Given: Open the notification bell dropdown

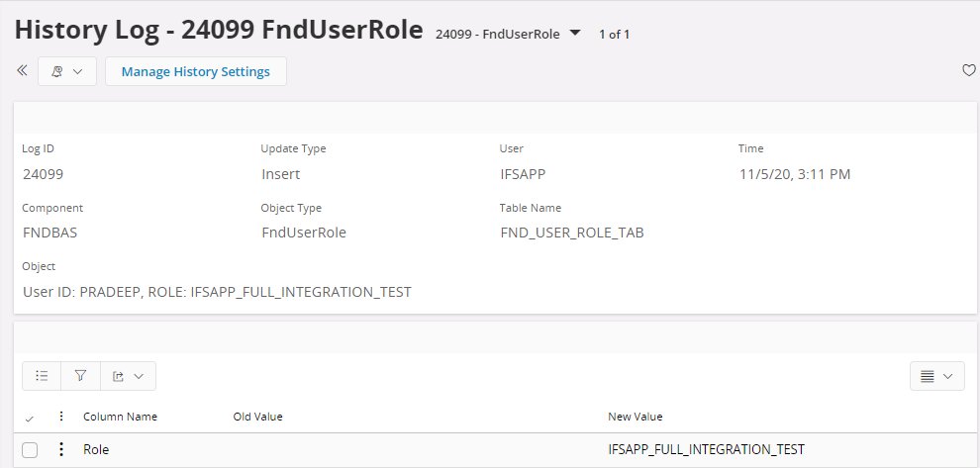Looking at the screenshot, I should point(67,71).
